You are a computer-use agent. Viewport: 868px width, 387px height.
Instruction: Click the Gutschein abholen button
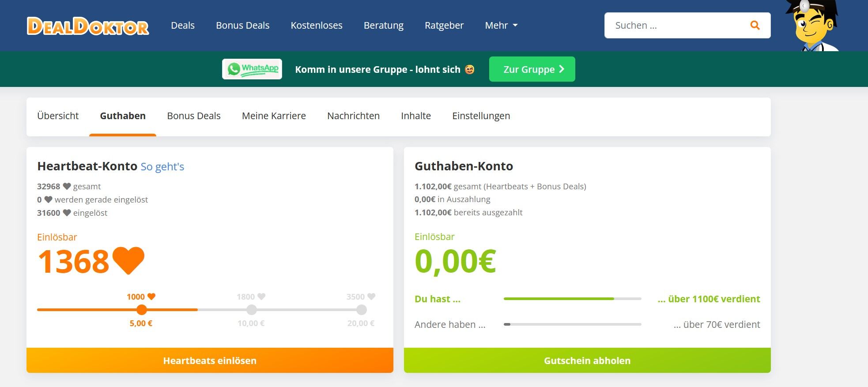coord(587,361)
